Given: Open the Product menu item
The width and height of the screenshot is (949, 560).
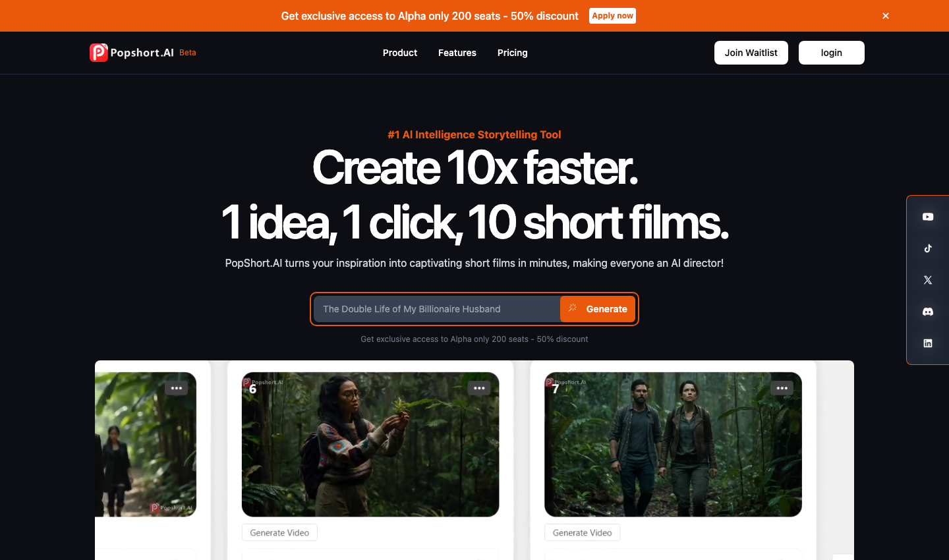Looking at the screenshot, I should click(x=400, y=53).
